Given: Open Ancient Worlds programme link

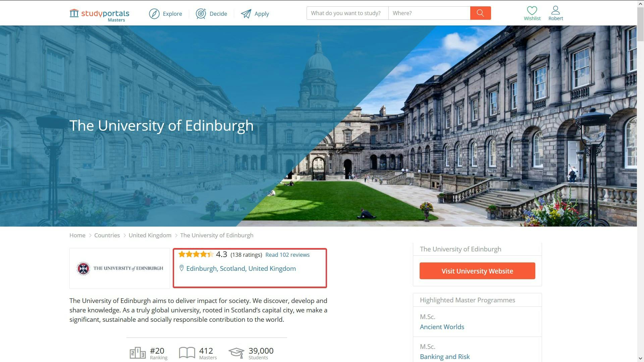Looking at the screenshot, I should point(442,327).
